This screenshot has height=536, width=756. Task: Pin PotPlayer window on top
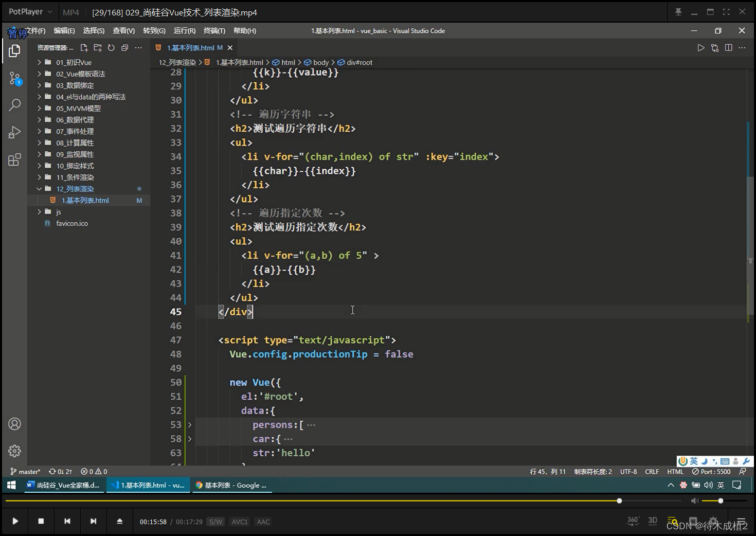click(678, 12)
